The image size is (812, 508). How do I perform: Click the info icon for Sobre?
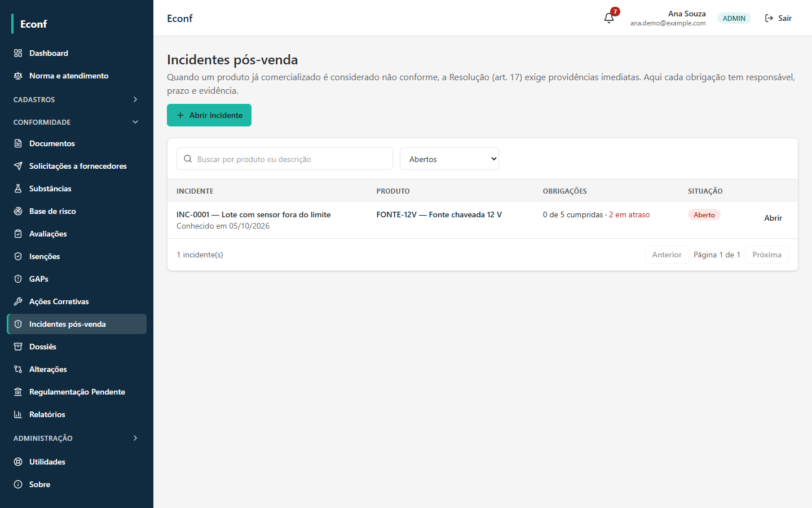point(18,484)
